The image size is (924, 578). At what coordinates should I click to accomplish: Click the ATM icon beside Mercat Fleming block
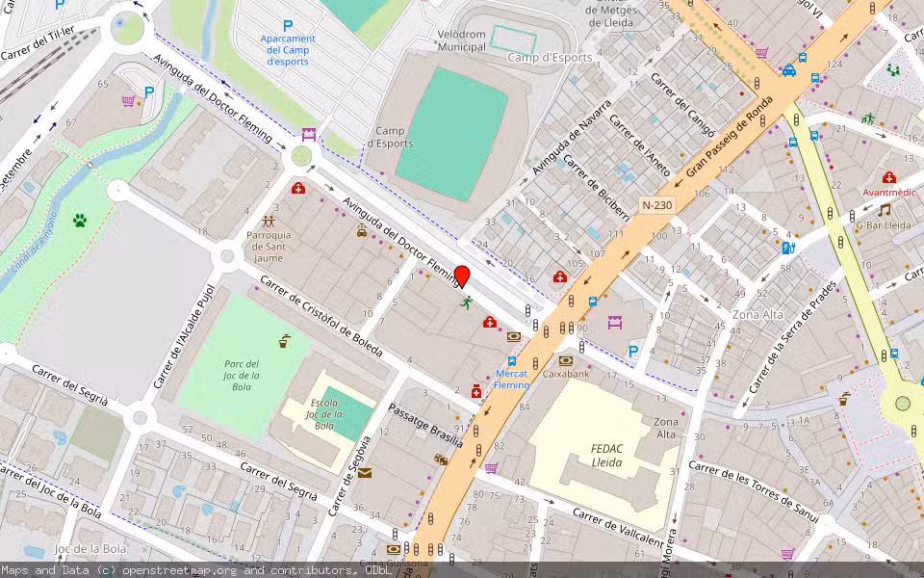513,337
